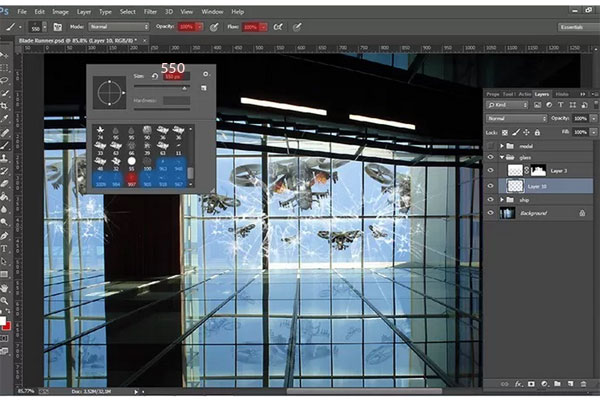Delete layer trash icon
Image resolution: width=600 pixels, height=403 pixels.
(583, 383)
